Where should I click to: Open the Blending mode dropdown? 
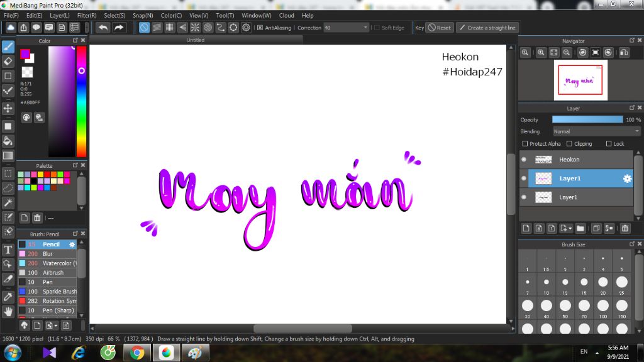(x=596, y=131)
